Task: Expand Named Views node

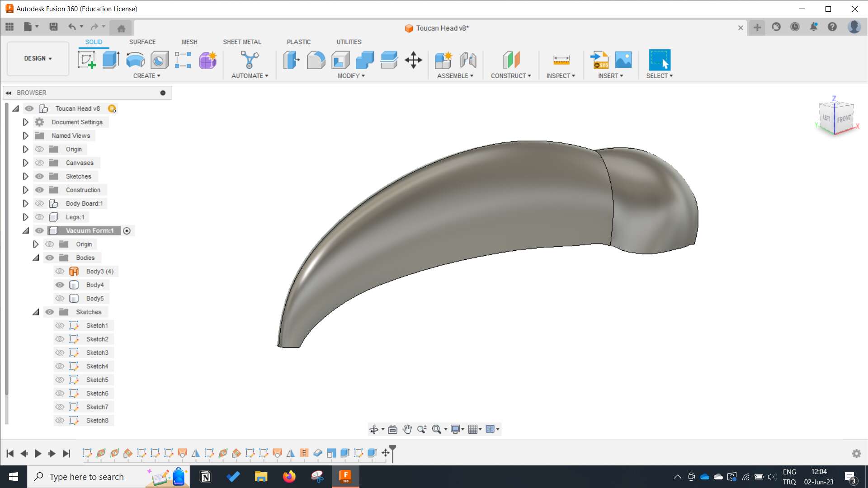Action: coord(25,136)
